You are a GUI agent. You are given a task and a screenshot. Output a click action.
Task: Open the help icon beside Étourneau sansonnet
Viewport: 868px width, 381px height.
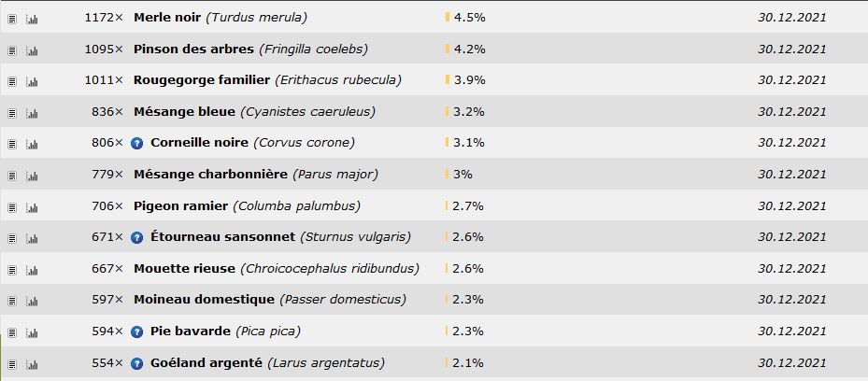[x=136, y=238]
